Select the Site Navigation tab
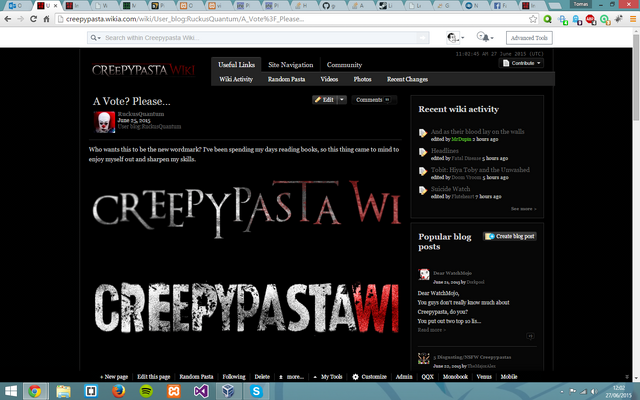This screenshot has width=640, height=400. pos(291,64)
